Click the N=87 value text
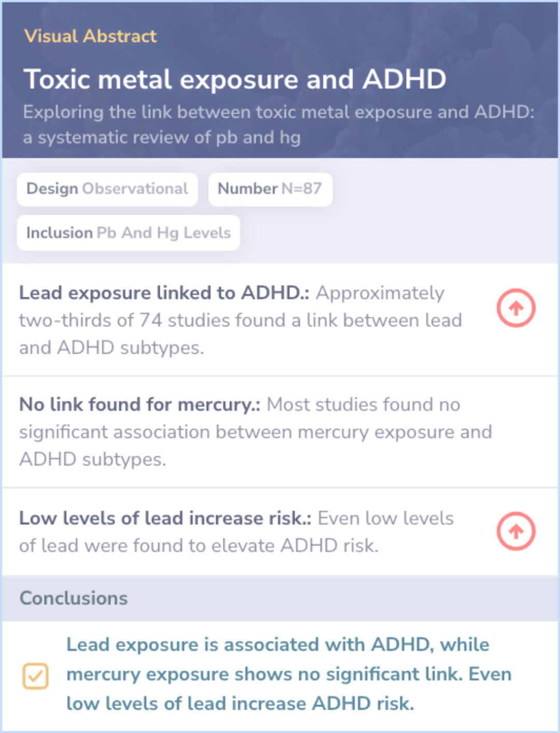 tap(301, 189)
